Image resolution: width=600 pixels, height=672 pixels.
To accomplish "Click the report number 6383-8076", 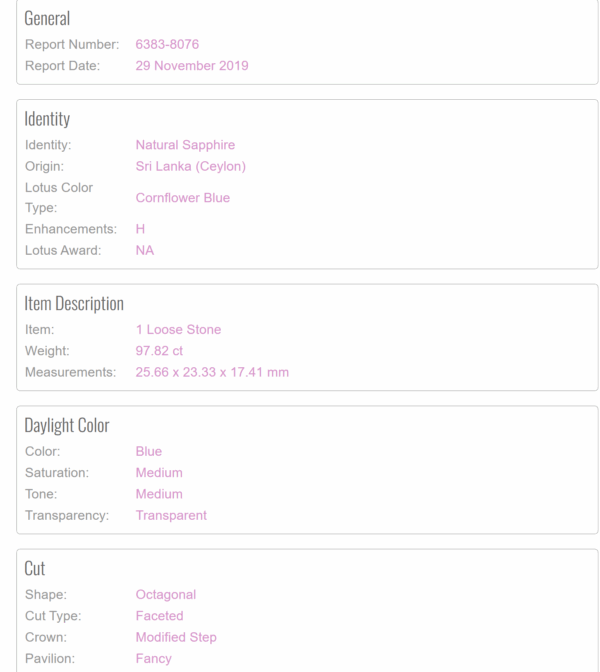I will (167, 44).
